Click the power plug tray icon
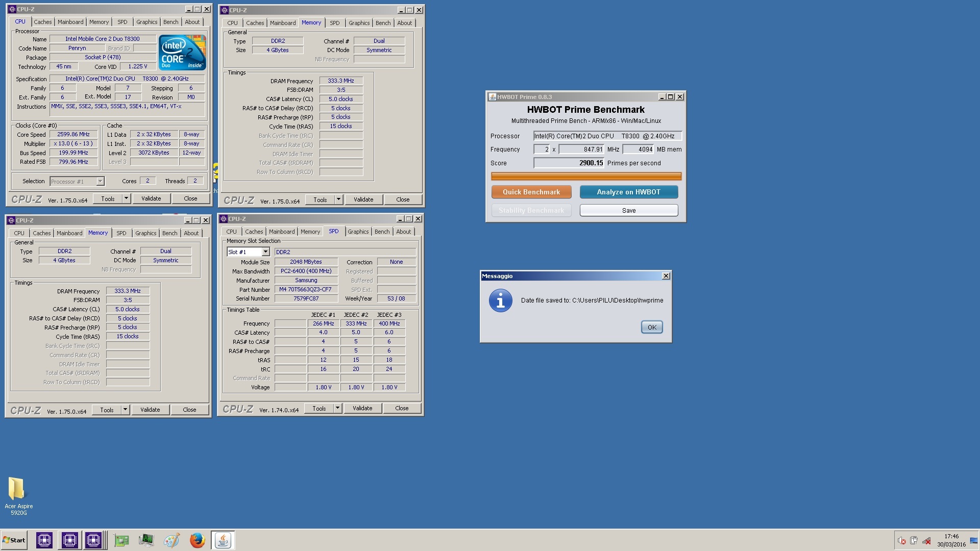This screenshot has width=980, height=551. point(914,541)
